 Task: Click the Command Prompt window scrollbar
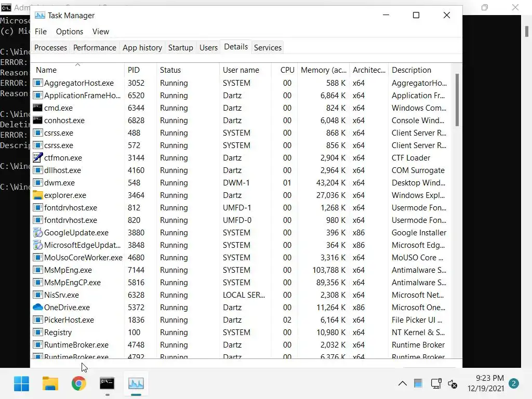(x=526, y=32)
